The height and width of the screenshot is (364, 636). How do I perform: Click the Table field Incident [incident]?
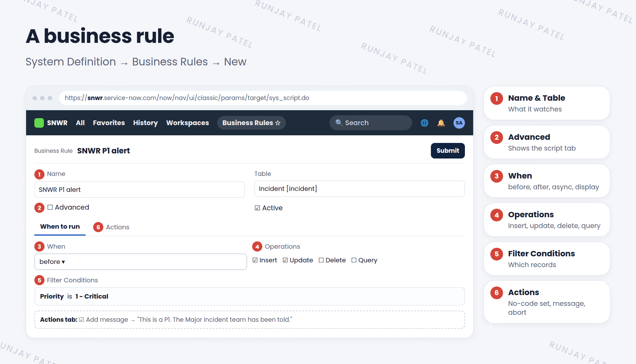pyautogui.click(x=360, y=189)
